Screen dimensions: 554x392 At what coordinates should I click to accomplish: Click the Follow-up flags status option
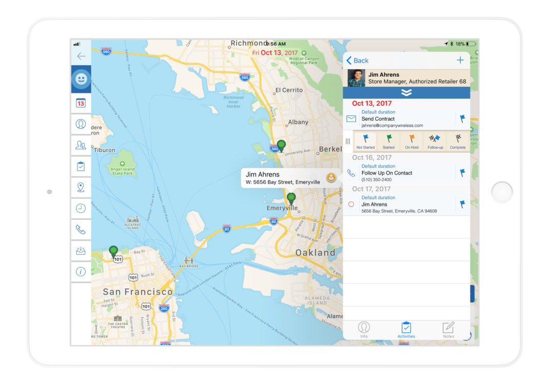[434, 141]
